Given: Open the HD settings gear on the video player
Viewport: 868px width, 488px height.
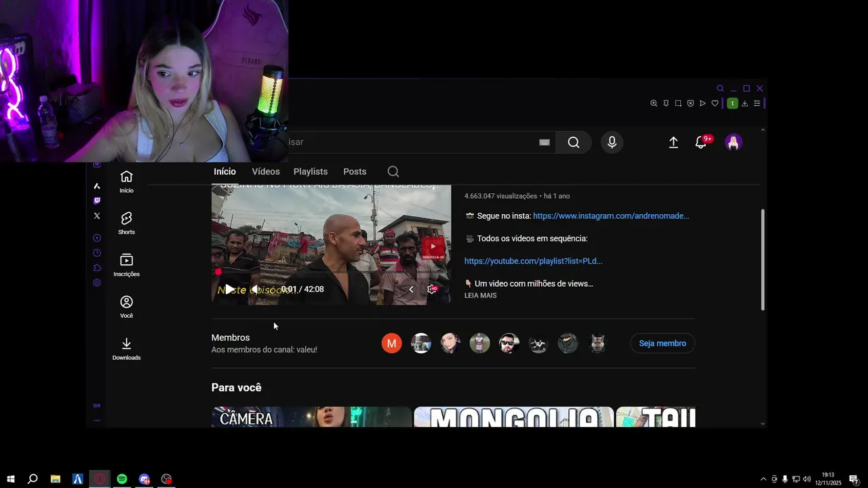Looking at the screenshot, I should 432,289.
